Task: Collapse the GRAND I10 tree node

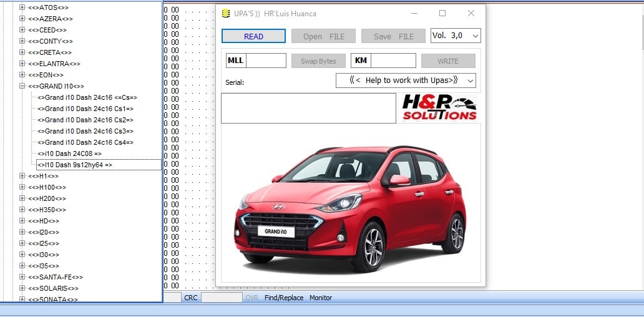Action: 22,86
